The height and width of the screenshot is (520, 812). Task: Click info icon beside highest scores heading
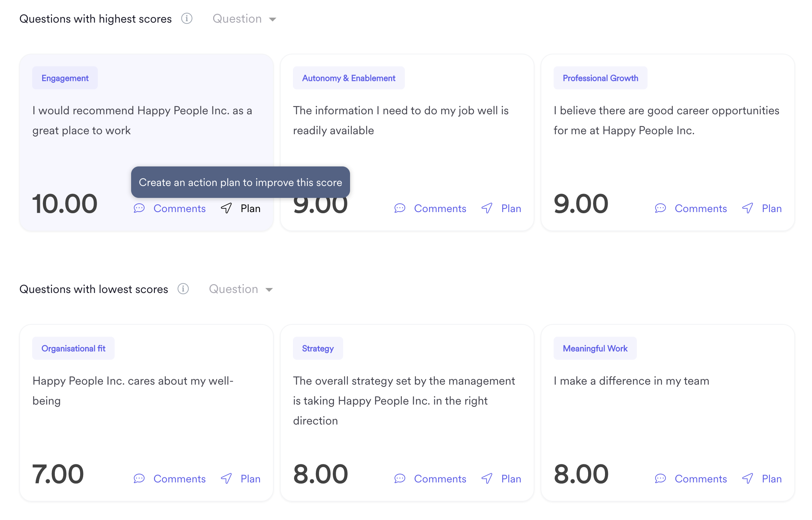click(187, 18)
